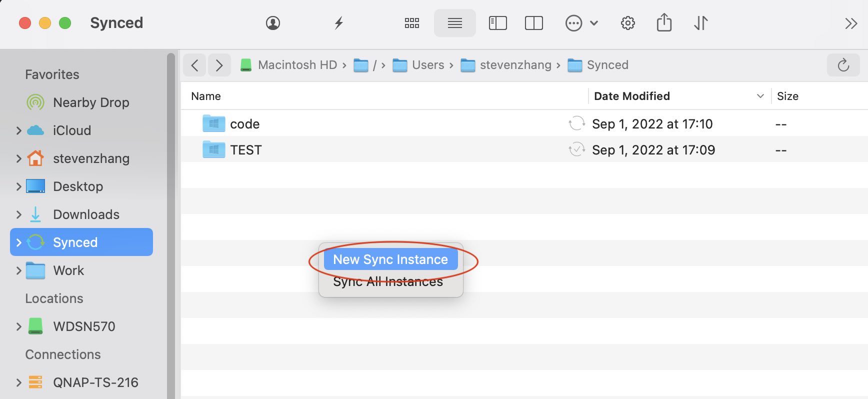868x399 pixels.
Task: Expand the QNAP-TS-216 connection
Action: [x=19, y=382]
